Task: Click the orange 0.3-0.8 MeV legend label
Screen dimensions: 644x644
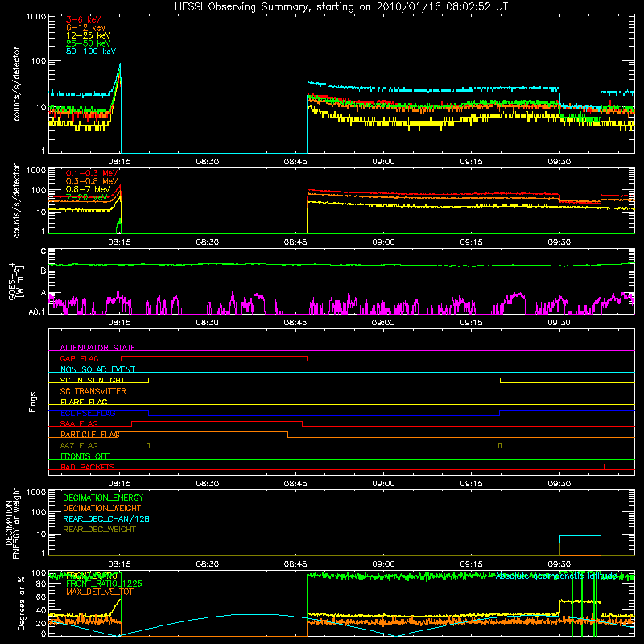Action: 91,181
